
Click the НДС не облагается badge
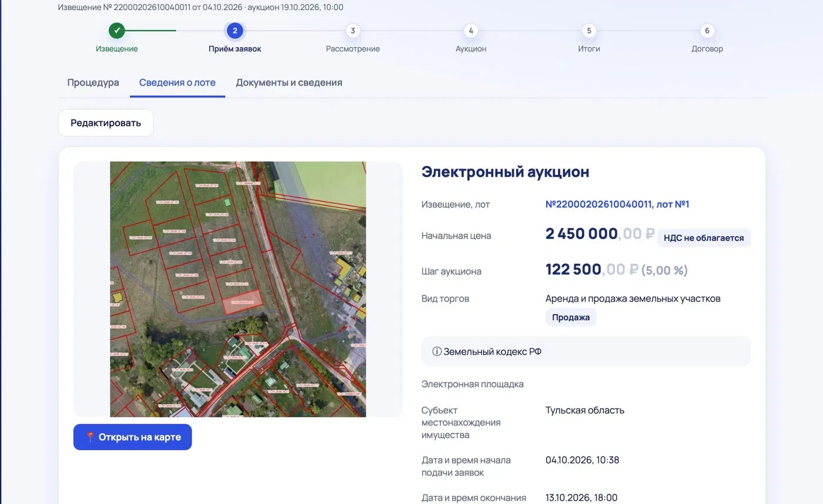pyautogui.click(x=704, y=238)
